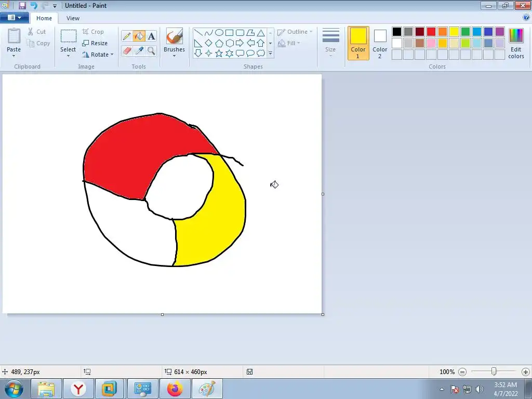
Task: Choose the Rounded rectangular callout shape
Action: (x=240, y=54)
